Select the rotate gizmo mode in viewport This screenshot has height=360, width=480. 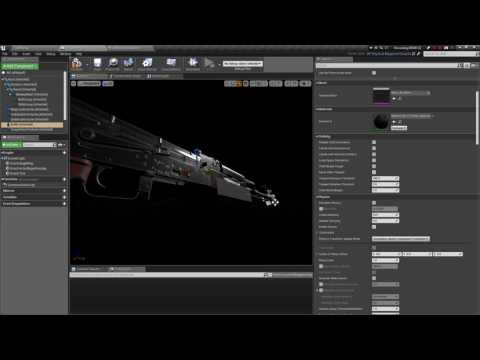(x=233, y=84)
